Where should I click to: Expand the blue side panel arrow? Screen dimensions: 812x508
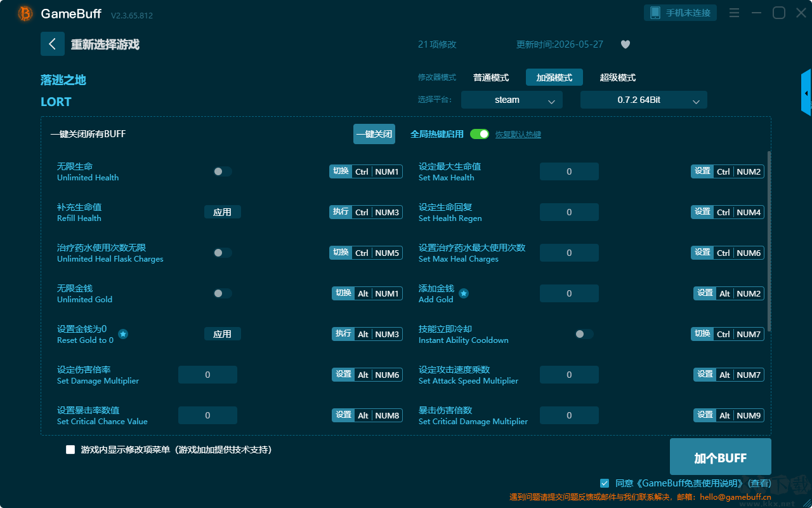point(806,93)
